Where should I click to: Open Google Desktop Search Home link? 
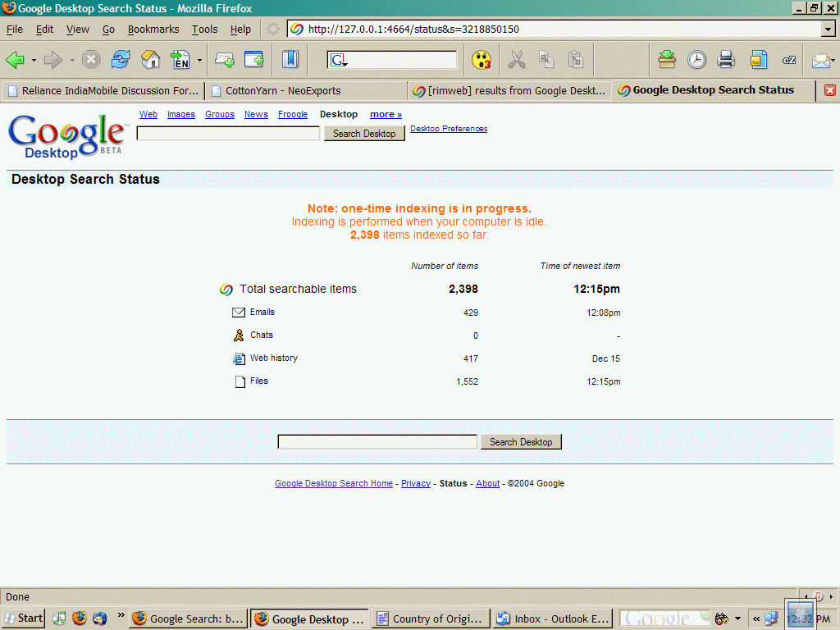(x=334, y=483)
